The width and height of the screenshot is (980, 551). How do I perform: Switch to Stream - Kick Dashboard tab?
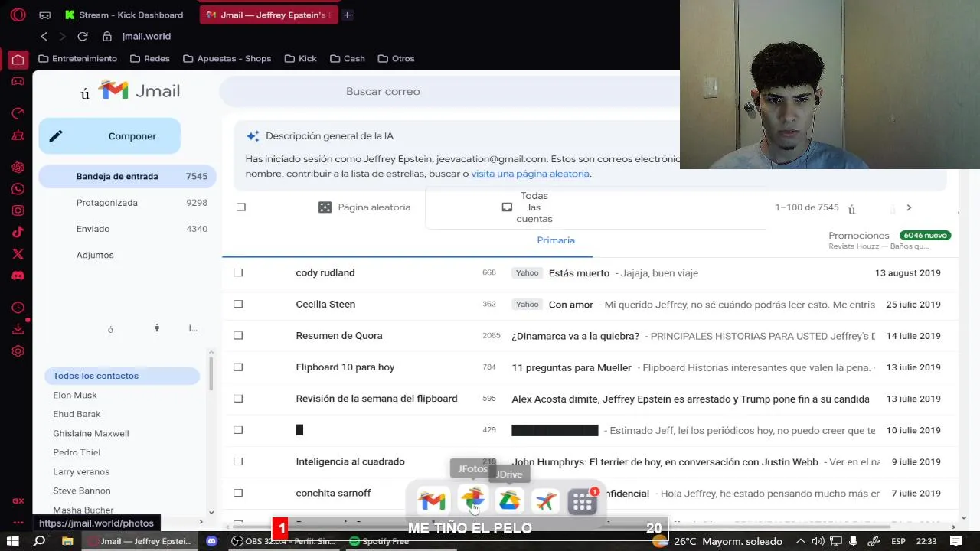[125, 15]
